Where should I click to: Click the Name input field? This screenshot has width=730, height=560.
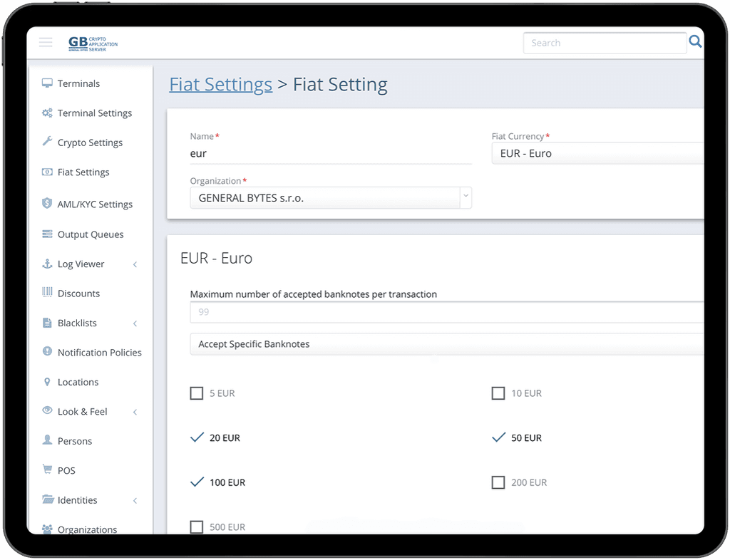click(x=331, y=153)
